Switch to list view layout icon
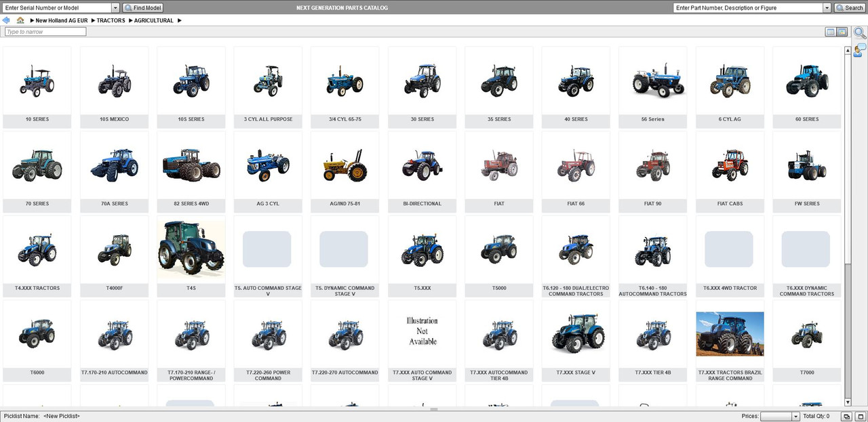The image size is (868, 422). click(x=831, y=32)
